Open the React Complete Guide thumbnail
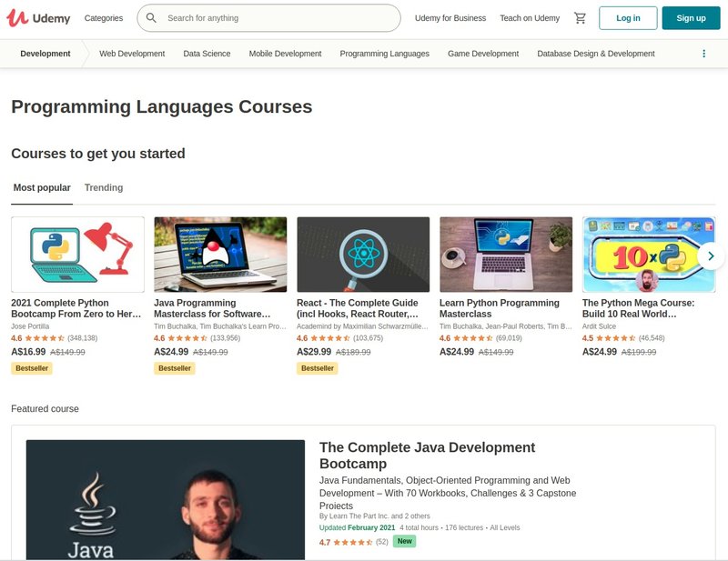The width and height of the screenshot is (728, 561). 363,255
